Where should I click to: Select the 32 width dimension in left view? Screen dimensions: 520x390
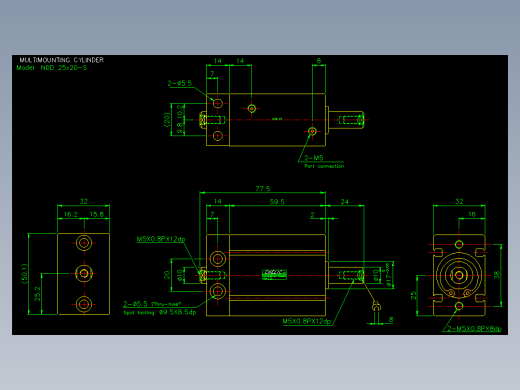pyautogui.click(x=84, y=201)
